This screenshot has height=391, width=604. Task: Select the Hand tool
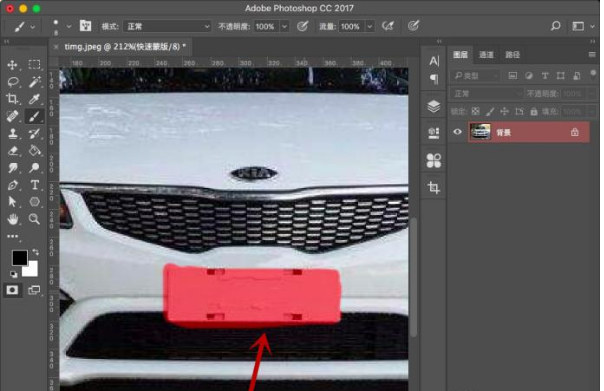point(12,219)
